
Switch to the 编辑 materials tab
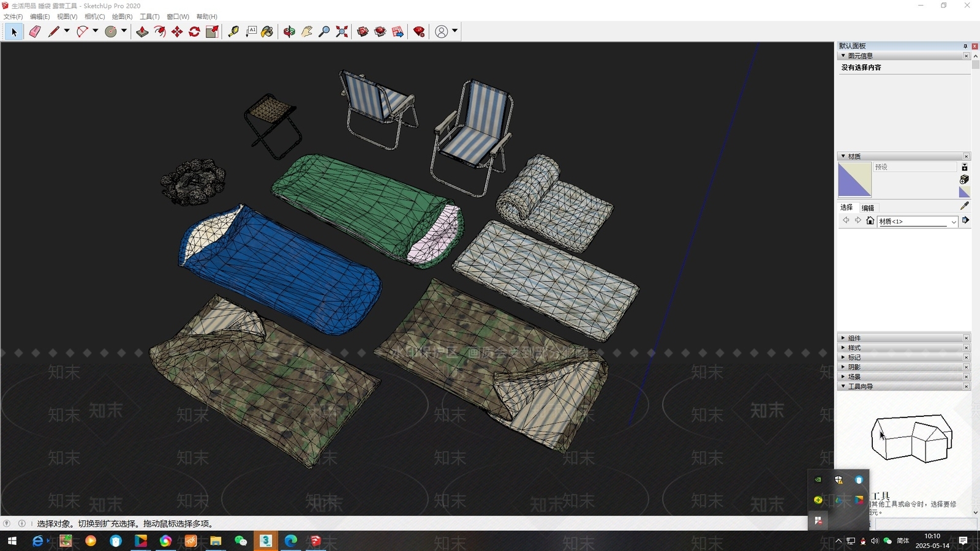[868, 208]
